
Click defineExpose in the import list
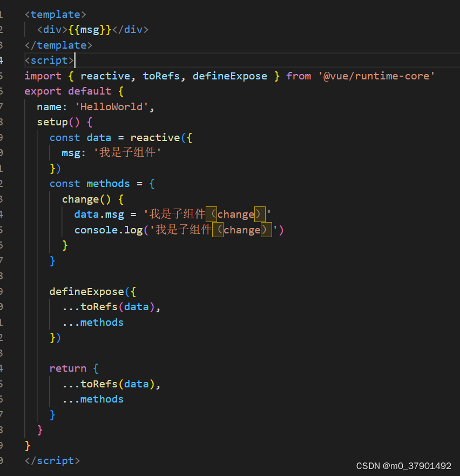pos(230,76)
